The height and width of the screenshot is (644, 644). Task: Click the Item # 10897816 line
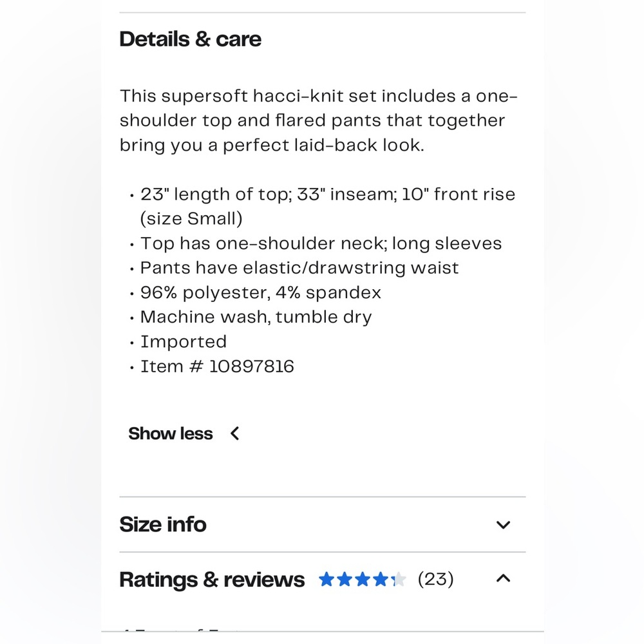tap(217, 366)
